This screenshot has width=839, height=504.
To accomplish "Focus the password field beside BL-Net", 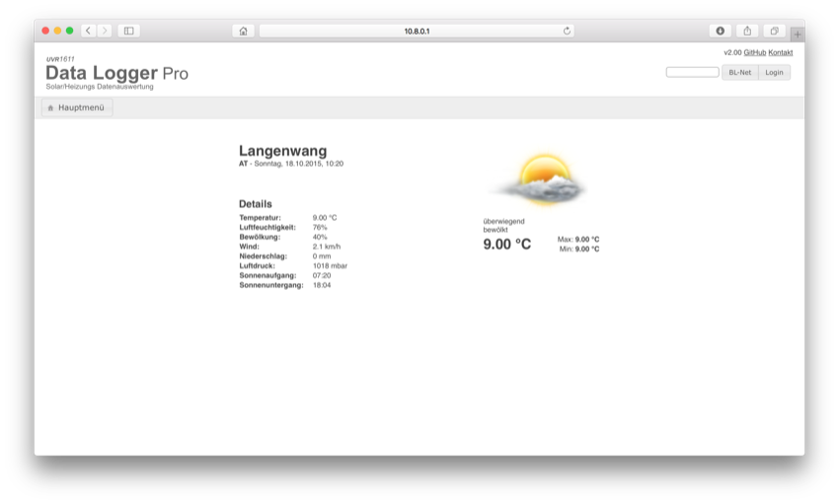I will click(x=692, y=72).
